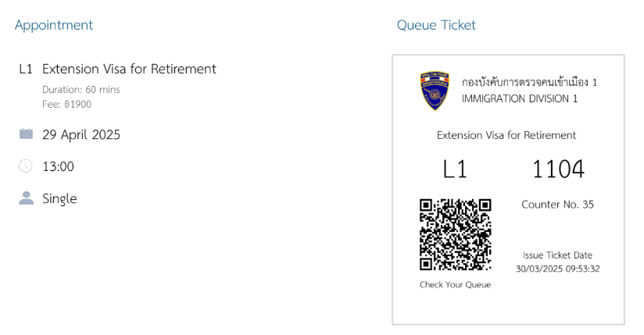Click the person icon beside Single
The height and width of the screenshot is (335, 644).
(x=26, y=198)
